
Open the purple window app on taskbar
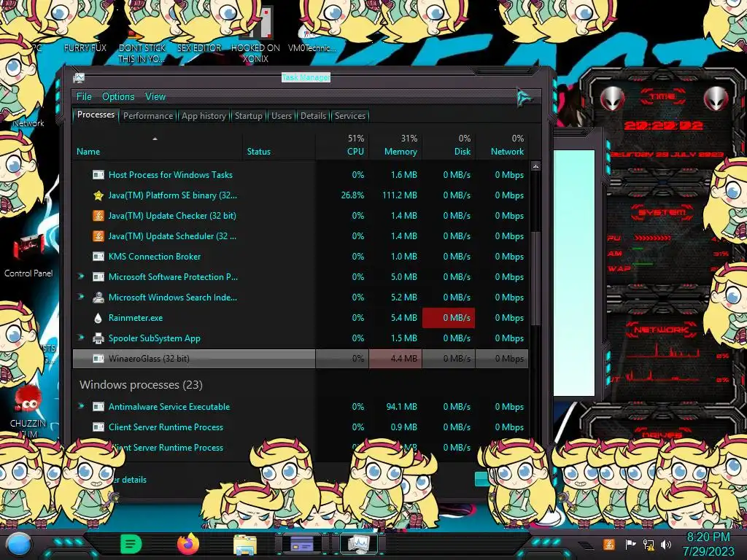coord(302,543)
